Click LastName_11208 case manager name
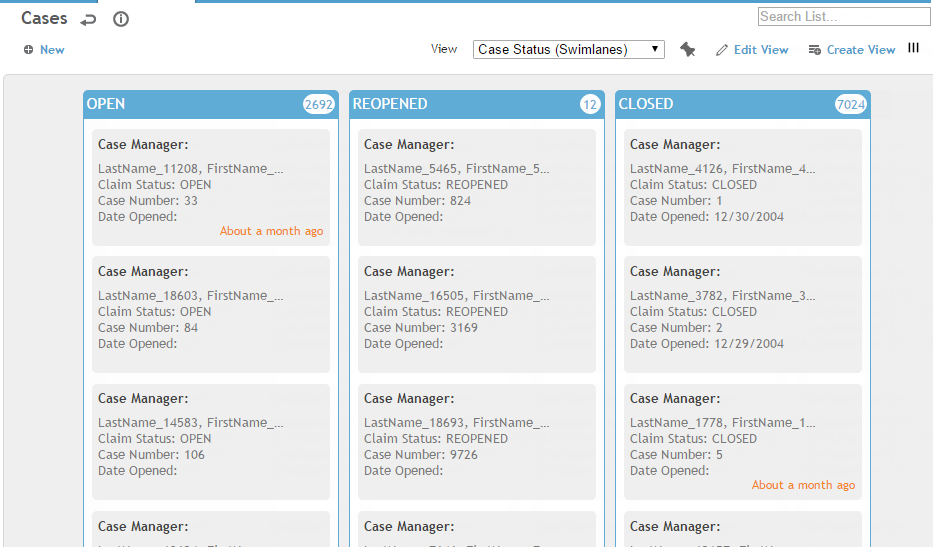This screenshot has width=933, height=547. click(190, 168)
